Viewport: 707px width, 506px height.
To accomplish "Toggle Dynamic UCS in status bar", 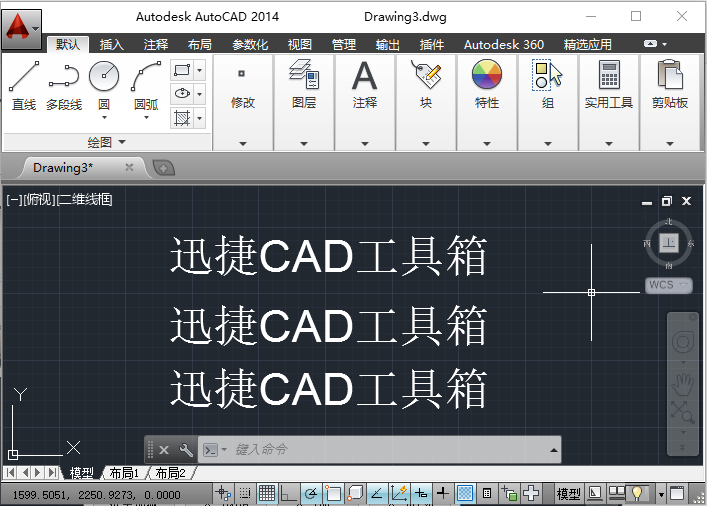I will click(x=399, y=493).
